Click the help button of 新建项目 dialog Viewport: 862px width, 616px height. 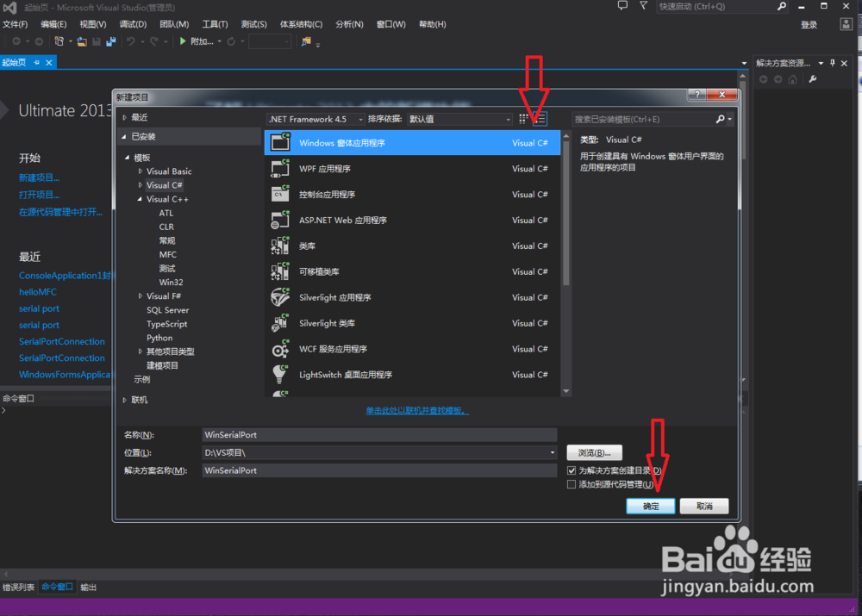tap(697, 95)
